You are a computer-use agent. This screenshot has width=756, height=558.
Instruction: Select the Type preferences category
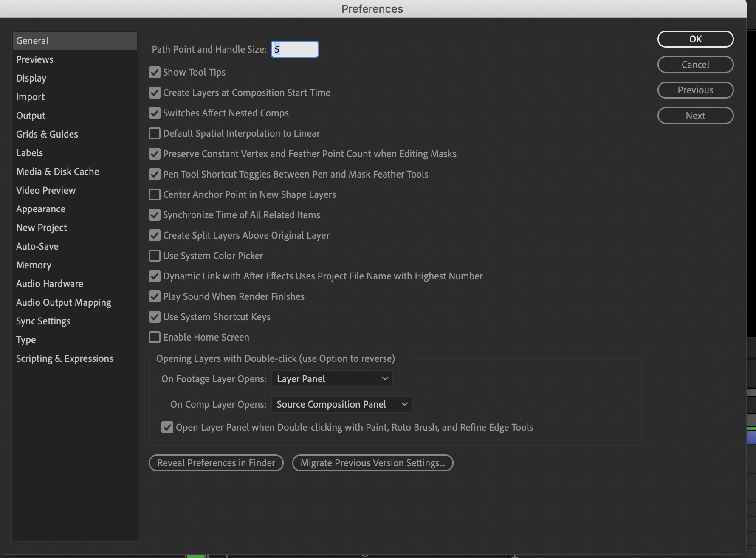(25, 339)
